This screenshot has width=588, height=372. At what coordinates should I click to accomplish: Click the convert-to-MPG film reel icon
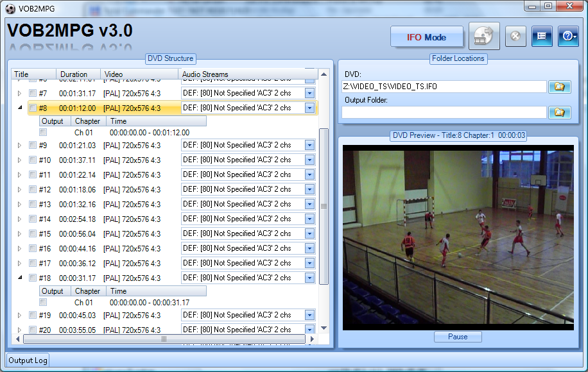click(x=484, y=36)
